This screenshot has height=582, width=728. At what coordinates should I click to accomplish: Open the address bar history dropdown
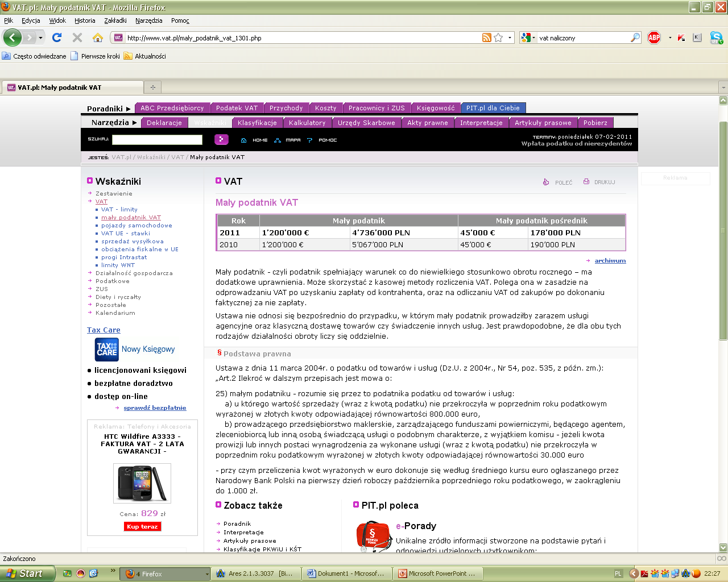510,38
